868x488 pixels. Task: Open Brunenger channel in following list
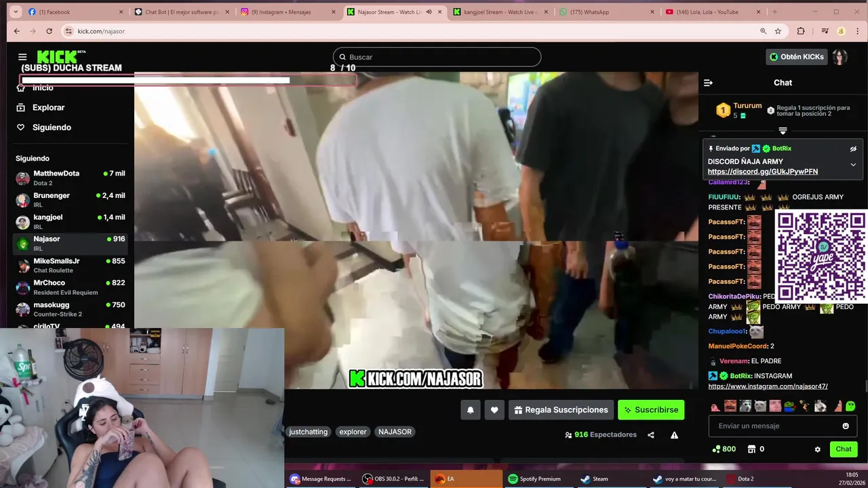click(71, 200)
